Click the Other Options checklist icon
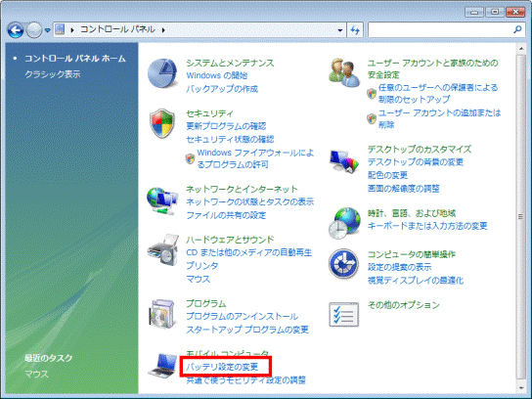This screenshot has width=532, height=399. [x=343, y=315]
